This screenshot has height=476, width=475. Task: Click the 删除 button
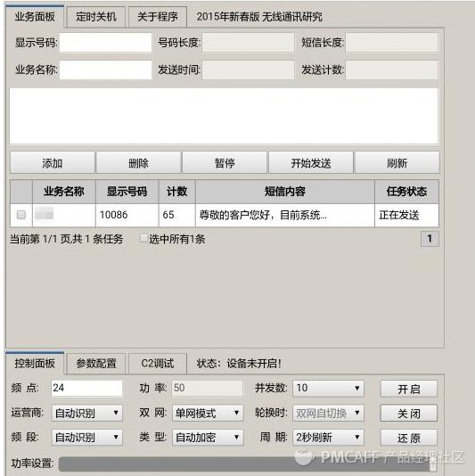click(139, 163)
